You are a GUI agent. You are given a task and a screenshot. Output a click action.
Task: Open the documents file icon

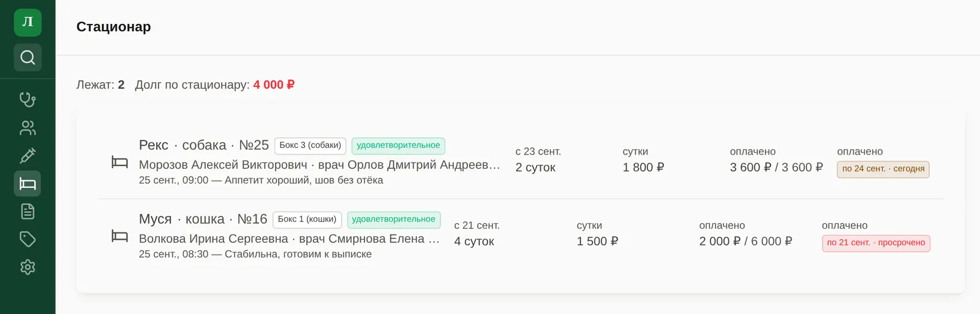[x=28, y=212]
